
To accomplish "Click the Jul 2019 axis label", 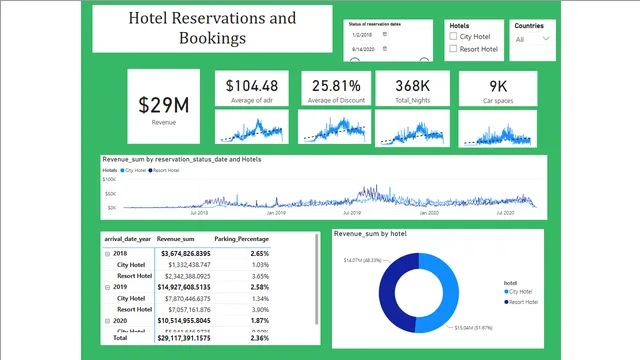I will [x=352, y=213].
